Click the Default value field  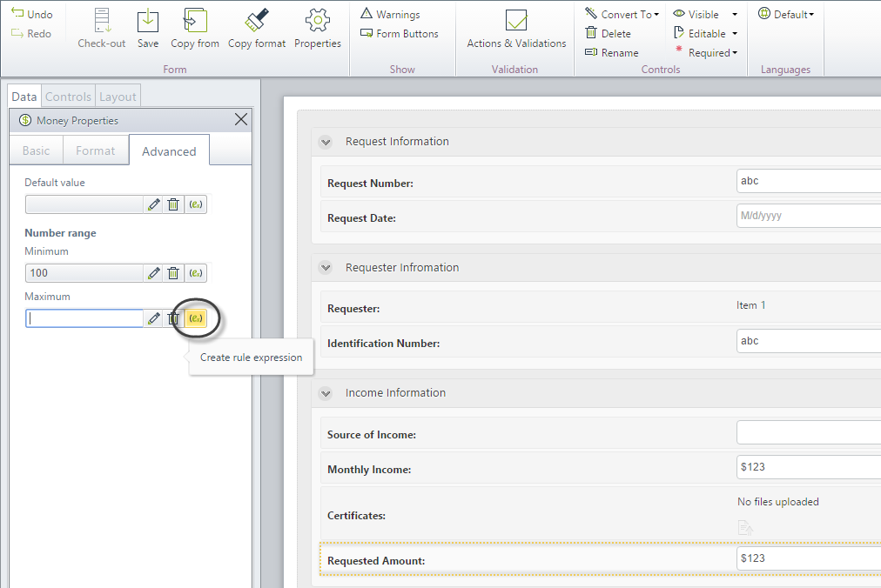click(x=84, y=204)
